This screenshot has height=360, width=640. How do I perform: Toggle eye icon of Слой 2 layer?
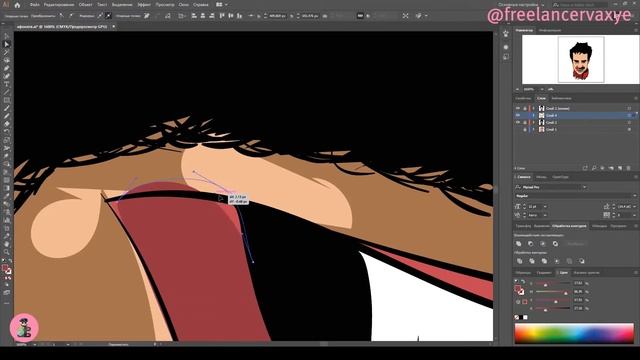click(x=518, y=122)
